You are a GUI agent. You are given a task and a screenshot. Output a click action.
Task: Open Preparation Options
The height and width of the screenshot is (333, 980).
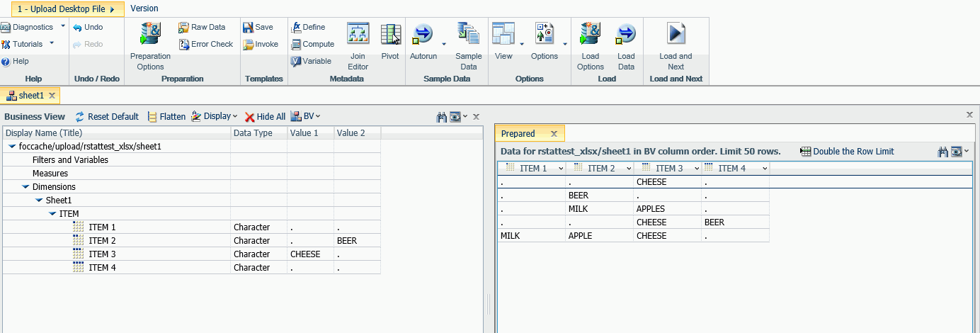(150, 46)
